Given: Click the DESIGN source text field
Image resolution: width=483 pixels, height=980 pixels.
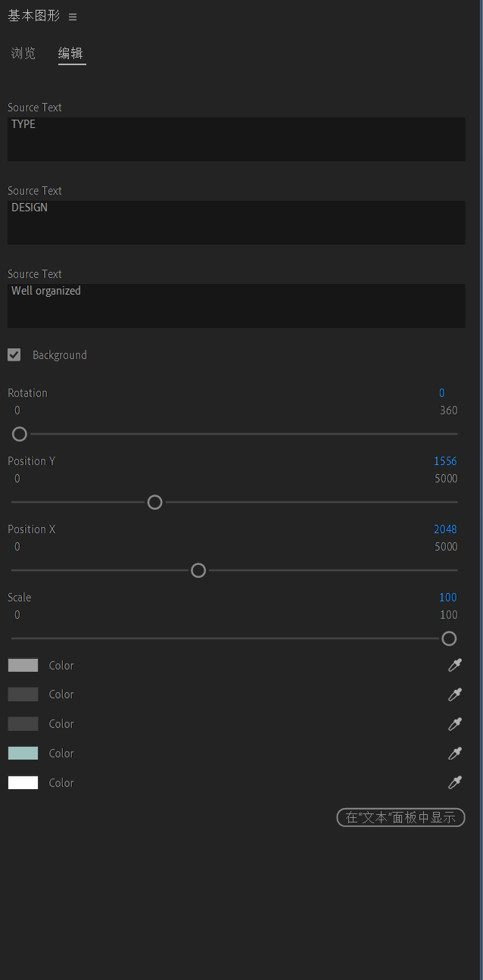Looking at the screenshot, I should pos(236,223).
